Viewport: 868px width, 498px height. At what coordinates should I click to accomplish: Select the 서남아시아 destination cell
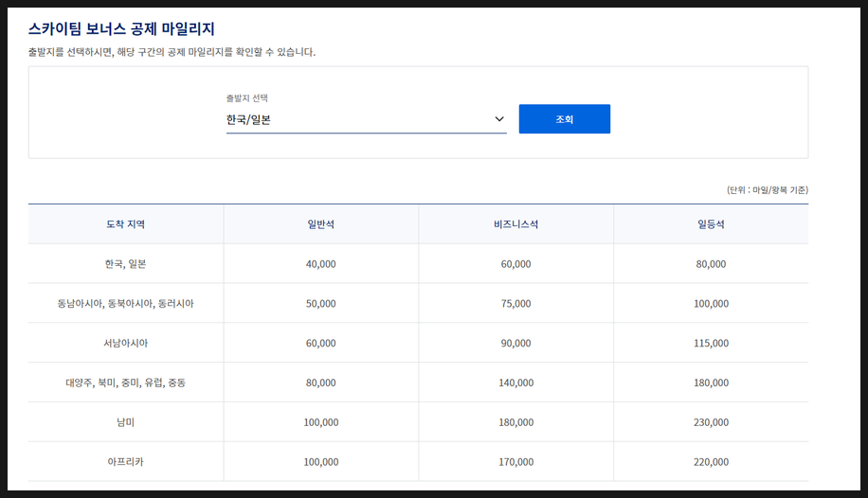[126, 343]
